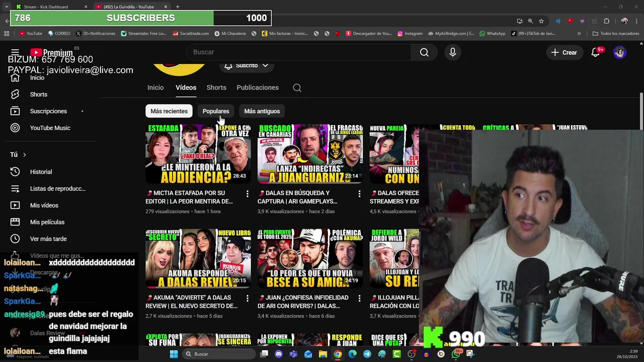
Task: Open Telegram from the taskbar
Action: (x=367, y=354)
